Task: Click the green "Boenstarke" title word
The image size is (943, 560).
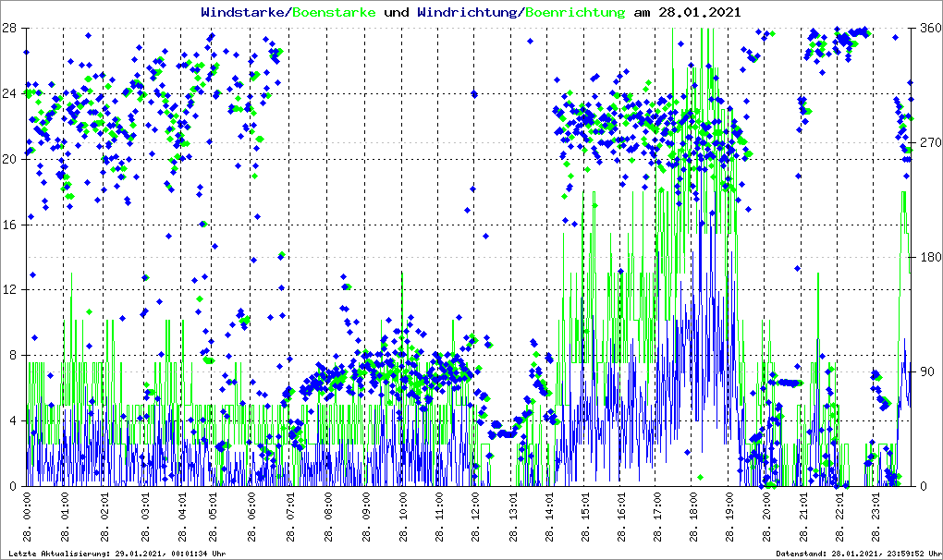Action: coord(334,12)
